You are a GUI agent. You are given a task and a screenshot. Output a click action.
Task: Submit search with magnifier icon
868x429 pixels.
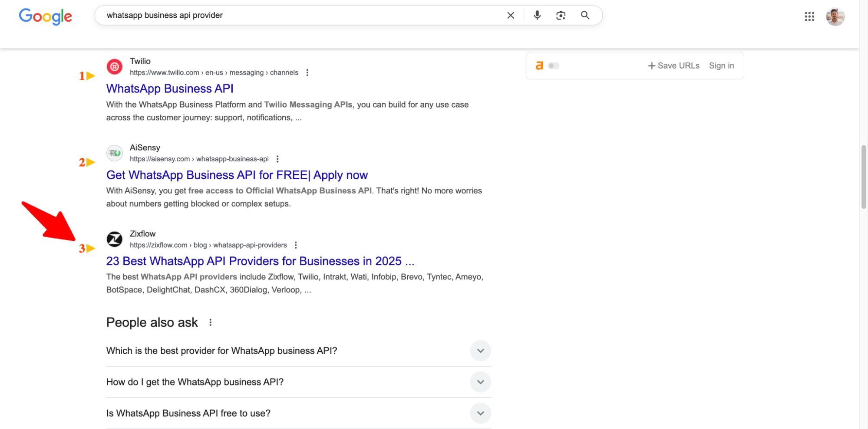click(x=585, y=15)
